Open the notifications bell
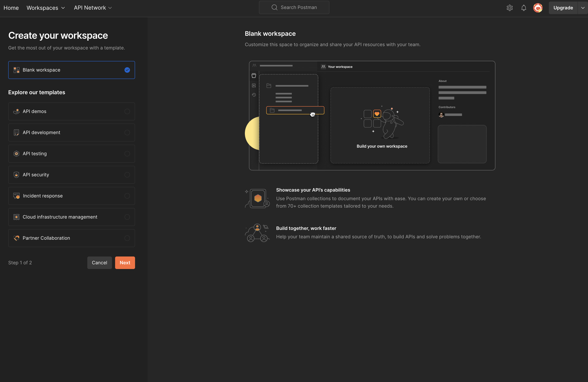This screenshot has height=382, width=588. (524, 8)
